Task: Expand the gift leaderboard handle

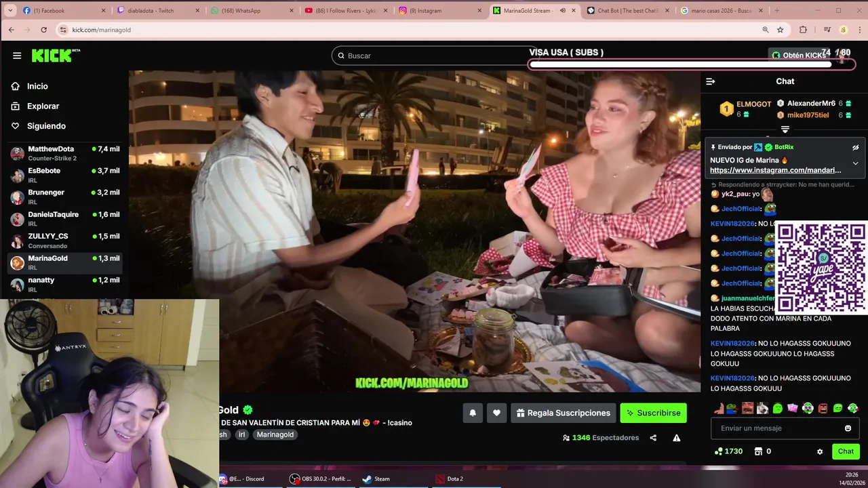Action: (785, 129)
